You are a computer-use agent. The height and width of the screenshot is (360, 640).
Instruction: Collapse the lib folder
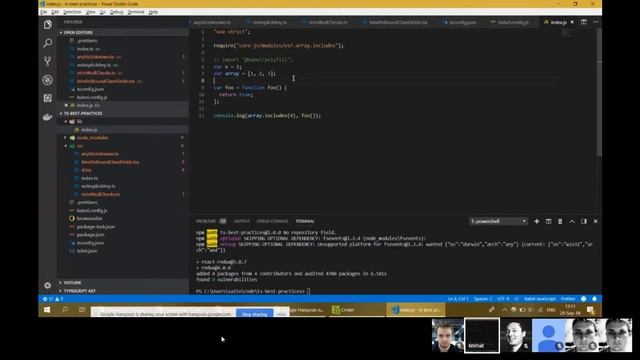pyautogui.click(x=79, y=121)
